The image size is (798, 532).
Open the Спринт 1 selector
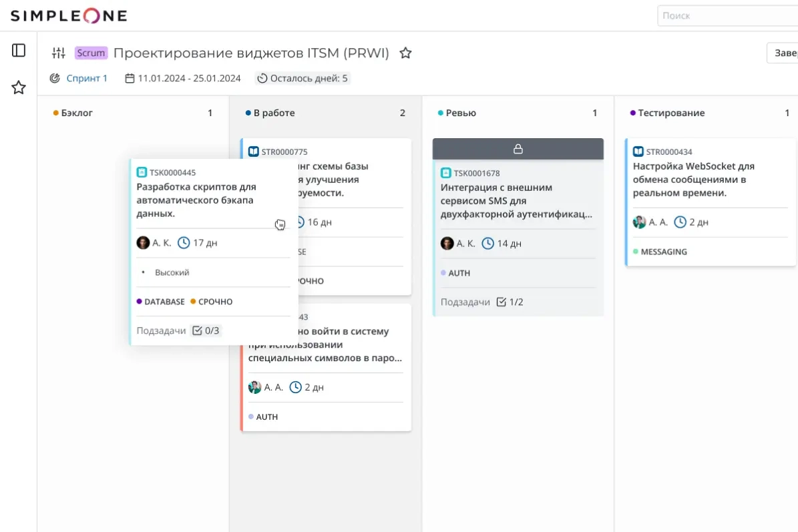87,78
